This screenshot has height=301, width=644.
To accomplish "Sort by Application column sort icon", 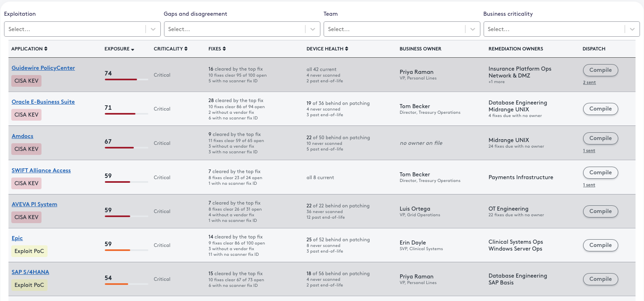I will pyautogui.click(x=46, y=49).
